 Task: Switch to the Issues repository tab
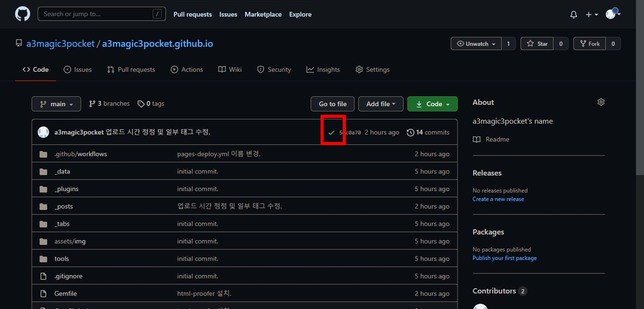point(78,70)
